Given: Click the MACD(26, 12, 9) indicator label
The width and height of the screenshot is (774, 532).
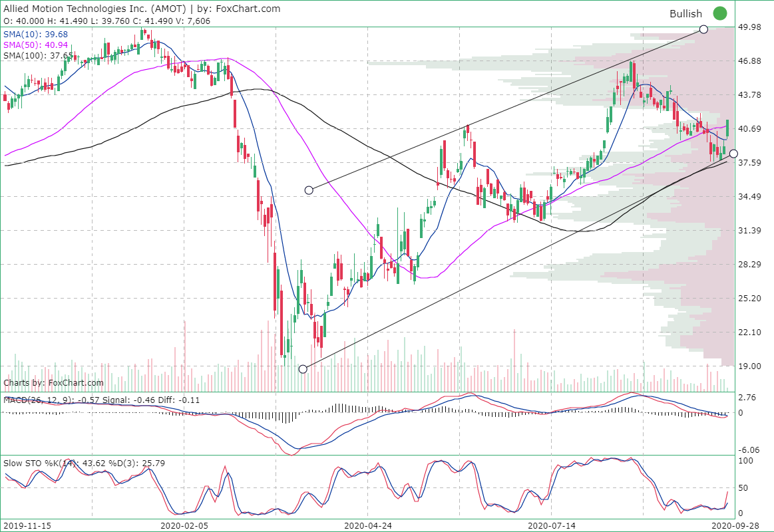Looking at the screenshot, I should click(x=102, y=400).
